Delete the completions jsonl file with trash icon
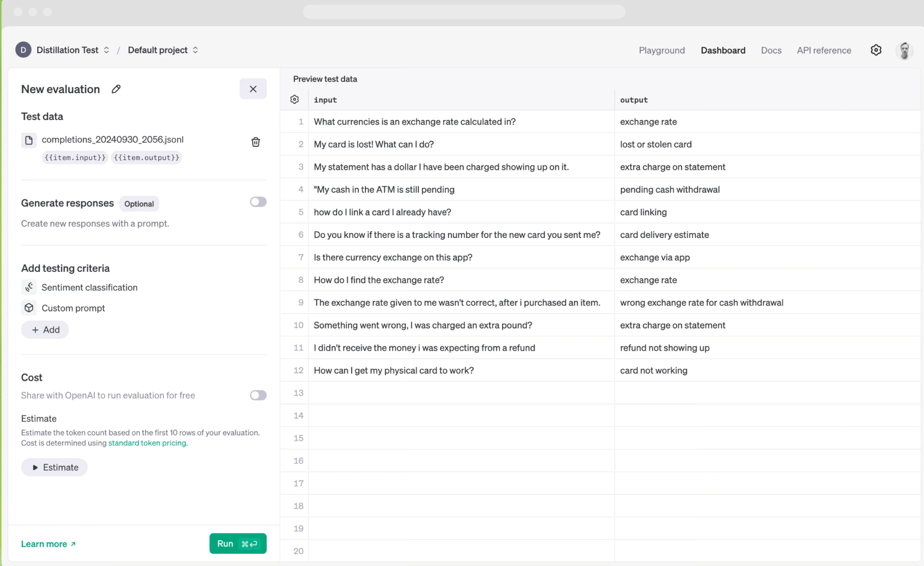 click(256, 142)
